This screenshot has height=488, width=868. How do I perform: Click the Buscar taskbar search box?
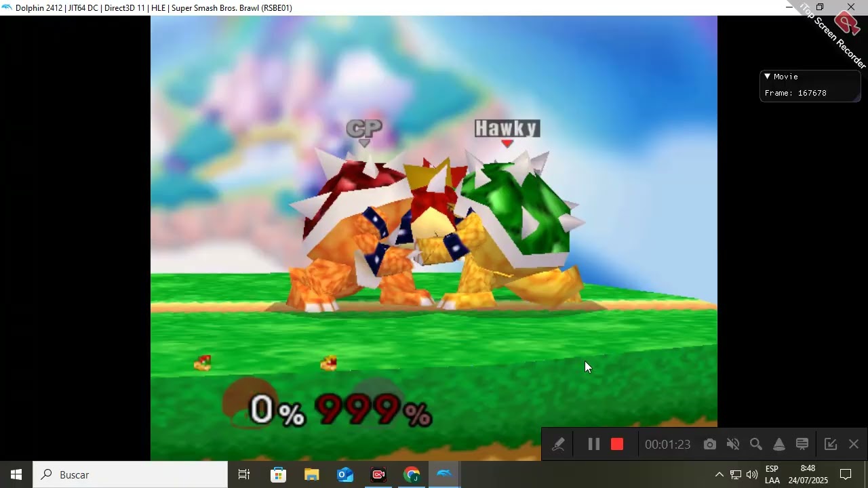(x=130, y=474)
